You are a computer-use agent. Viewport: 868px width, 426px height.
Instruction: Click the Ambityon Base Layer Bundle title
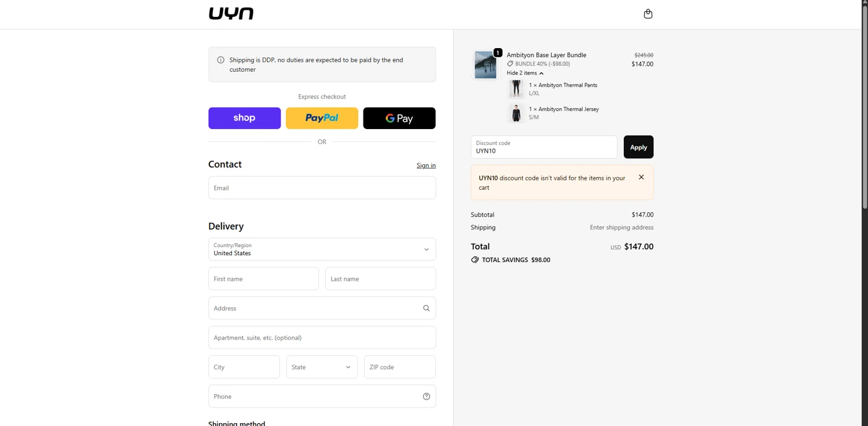pos(546,55)
